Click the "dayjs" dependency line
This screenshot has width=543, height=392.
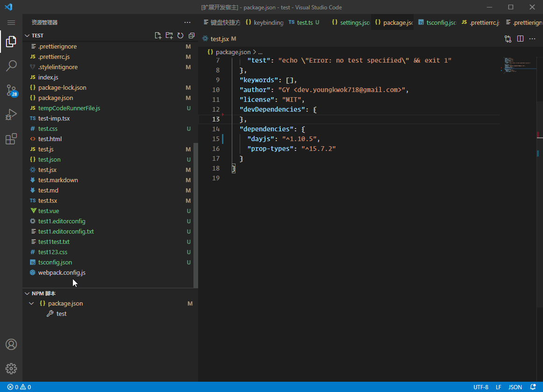pyautogui.click(x=283, y=139)
